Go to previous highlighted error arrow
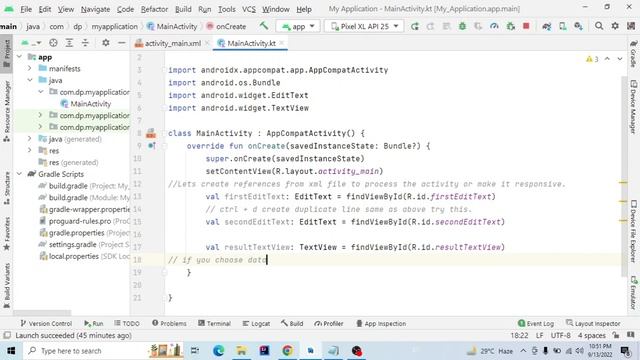 coord(607,59)
